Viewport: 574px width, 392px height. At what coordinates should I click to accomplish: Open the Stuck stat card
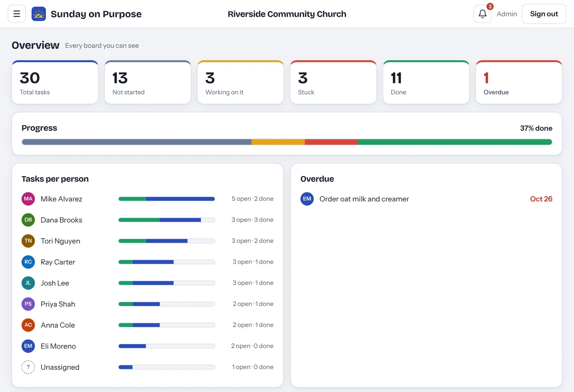pos(333,82)
